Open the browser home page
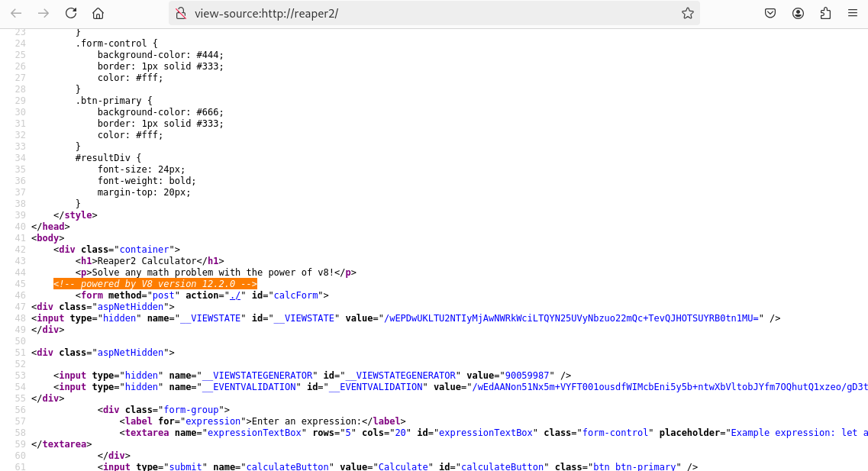 coord(98,13)
